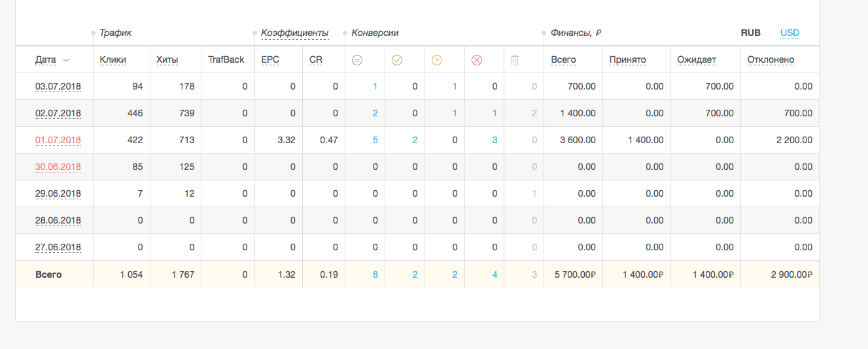Viewport: 868px width, 349px height.
Task: Open overall rejected conversions 4
Action: point(495,274)
